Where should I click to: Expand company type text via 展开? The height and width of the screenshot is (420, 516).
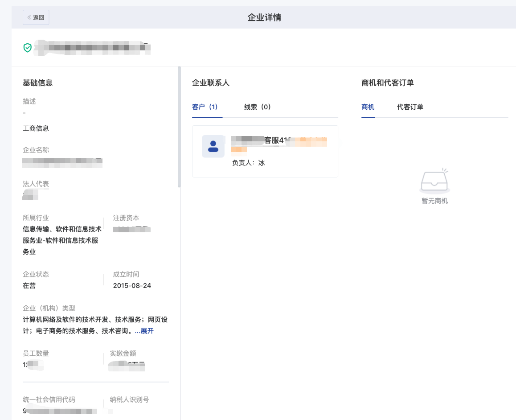147,331
